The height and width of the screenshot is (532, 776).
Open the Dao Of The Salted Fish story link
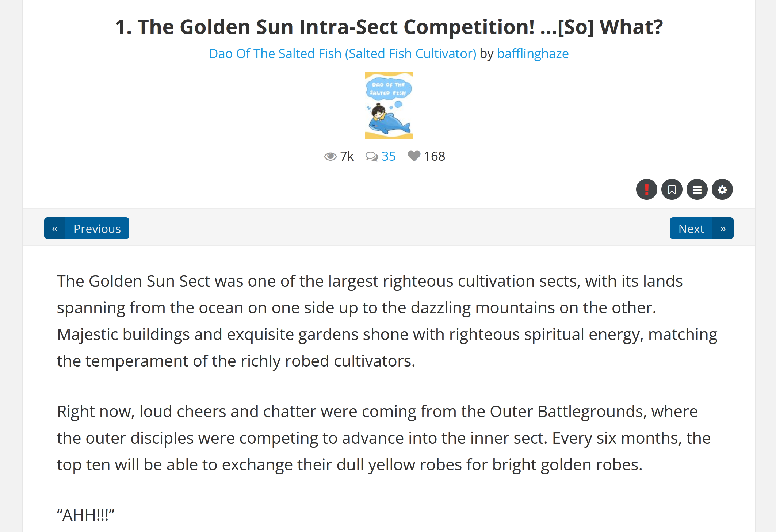[343, 54]
